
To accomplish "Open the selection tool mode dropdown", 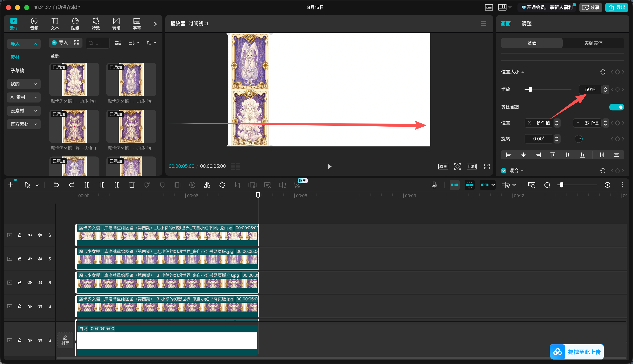I will coord(37,185).
